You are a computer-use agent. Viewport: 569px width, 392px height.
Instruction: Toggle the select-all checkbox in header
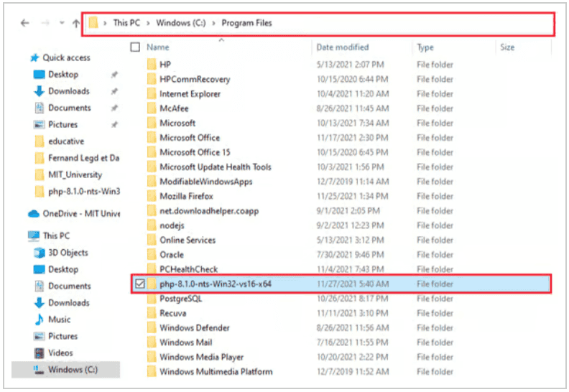point(135,47)
